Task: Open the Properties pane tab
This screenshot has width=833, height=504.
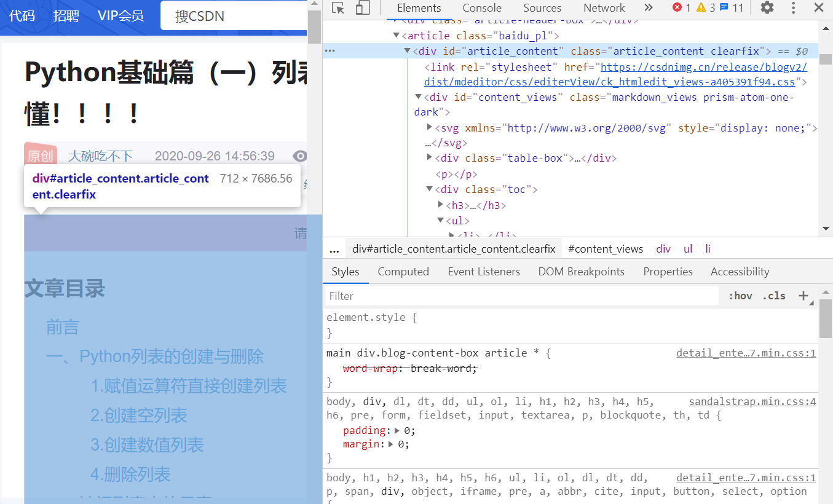Action: pyautogui.click(x=668, y=272)
